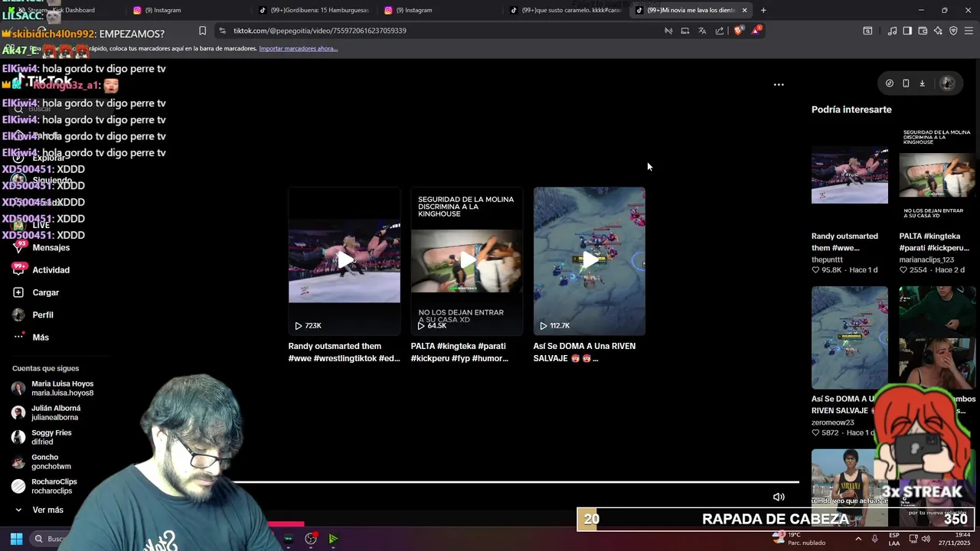
Task: Click the Cargar plus-square icon
Action: 18,292
